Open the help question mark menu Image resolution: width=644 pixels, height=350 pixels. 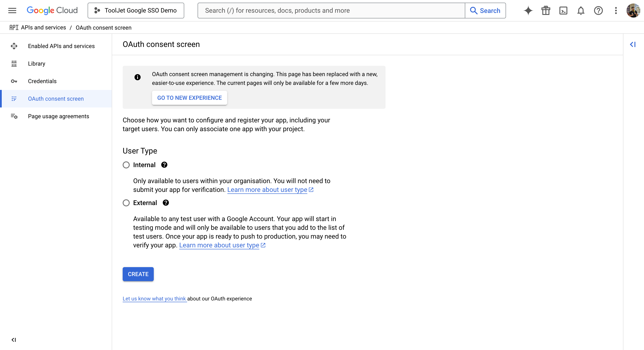pyautogui.click(x=598, y=11)
